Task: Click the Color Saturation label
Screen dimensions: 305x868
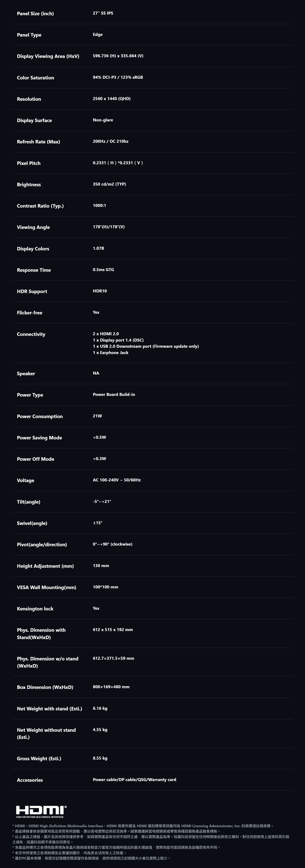Action: pyautogui.click(x=35, y=78)
